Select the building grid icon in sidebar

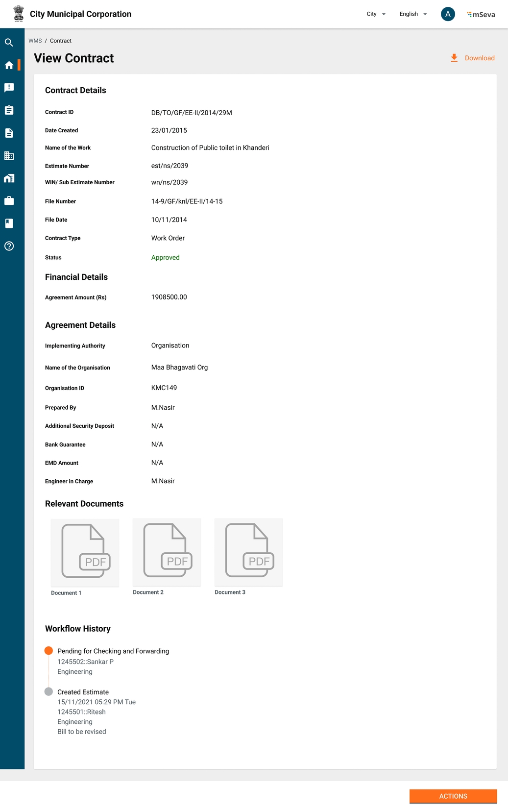point(9,156)
